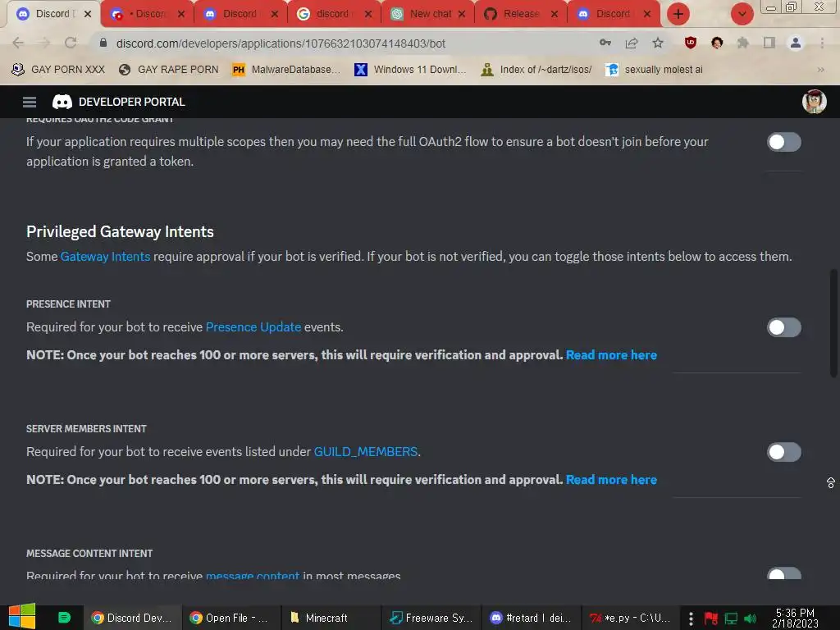Open the uBlock Origin extension
Image resolution: width=840 pixels, height=630 pixels.
click(x=691, y=43)
